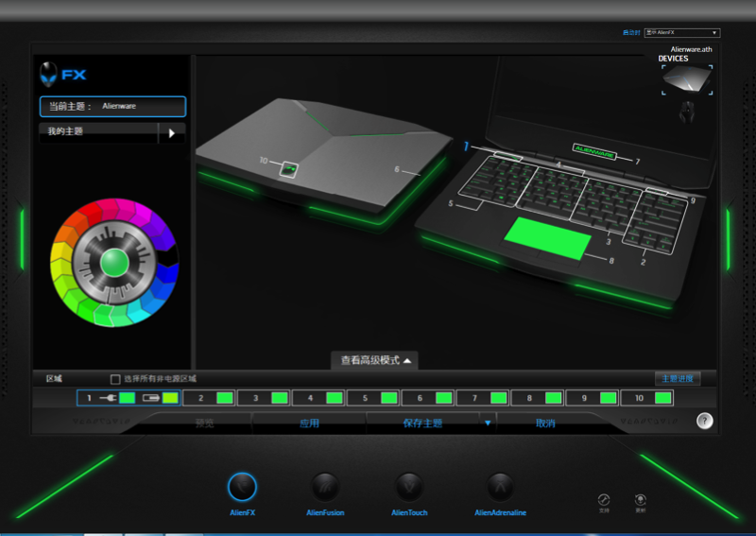Screen dimensions: 756x536
Task: Select zone label 9 on the laptop model
Action: coord(693,200)
